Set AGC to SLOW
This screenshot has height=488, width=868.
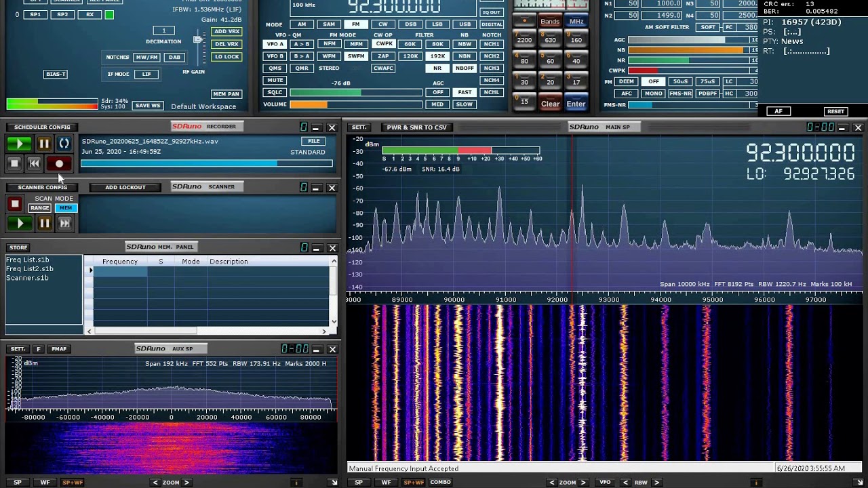(465, 104)
